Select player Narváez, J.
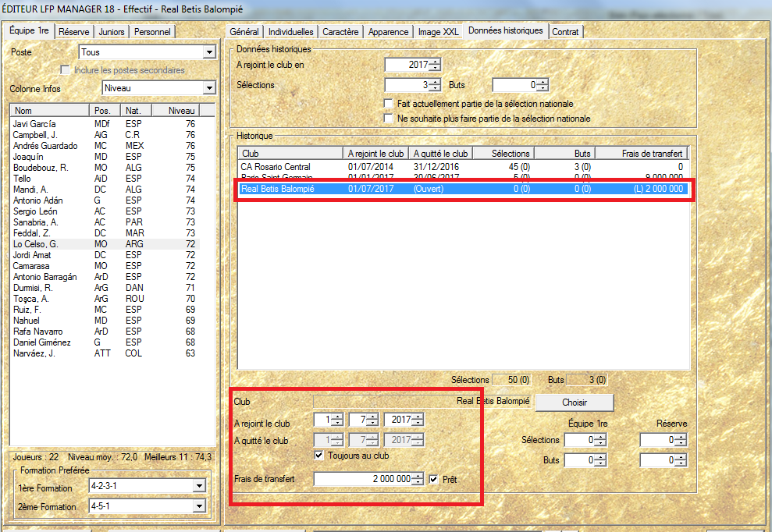The image size is (772, 532). coord(105,353)
